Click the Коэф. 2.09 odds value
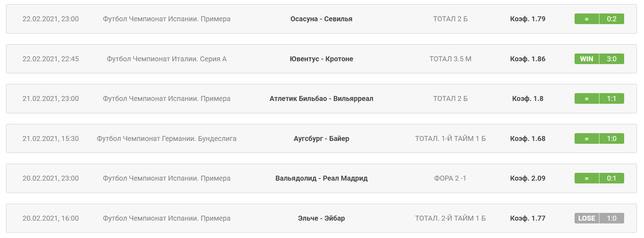Image resolution: width=644 pixels, height=238 pixels. pos(527,178)
